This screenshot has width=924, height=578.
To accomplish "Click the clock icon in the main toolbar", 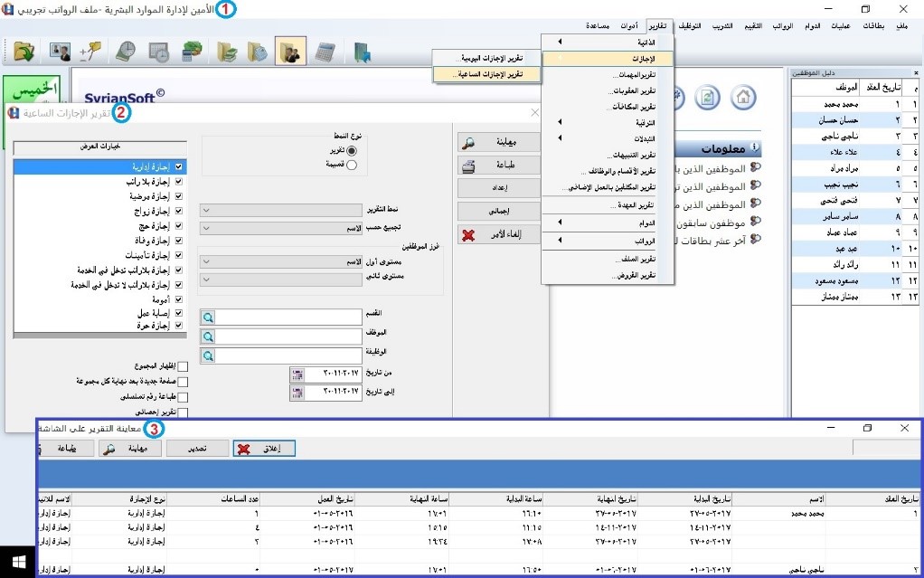I will tap(126, 52).
